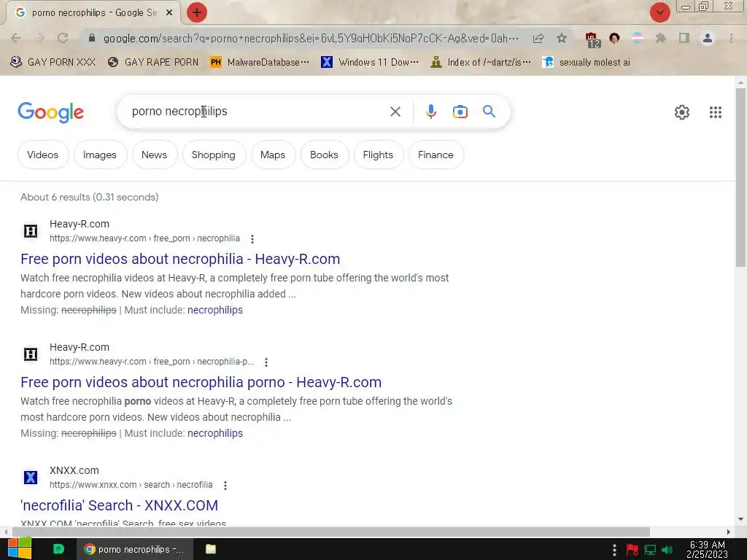Screen dimensions: 747x560
Task: Click the scroll-down arrow of the page
Action: pos(740,519)
